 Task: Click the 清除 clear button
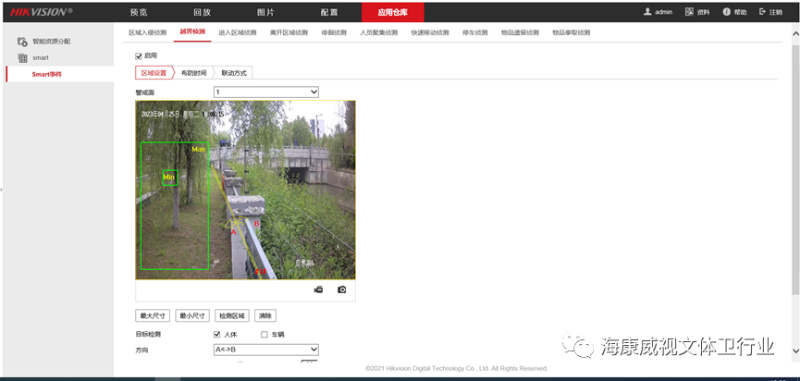pyautogui.click(x=265, y=316)
